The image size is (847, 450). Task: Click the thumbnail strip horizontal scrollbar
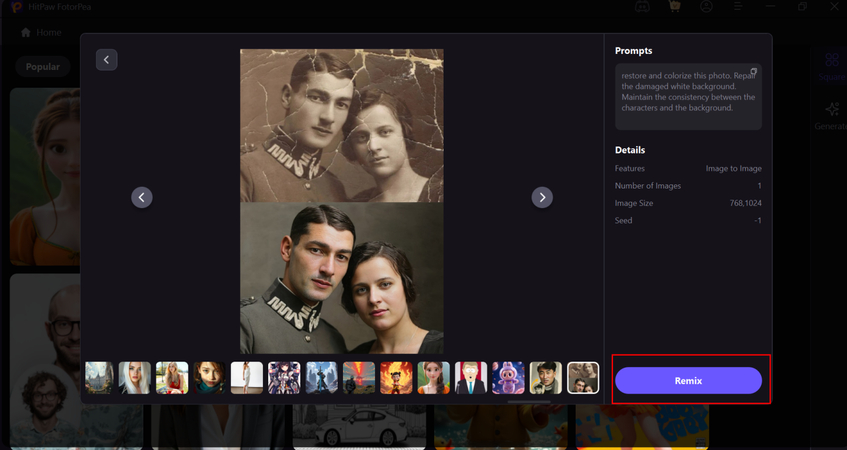[530, 401]
